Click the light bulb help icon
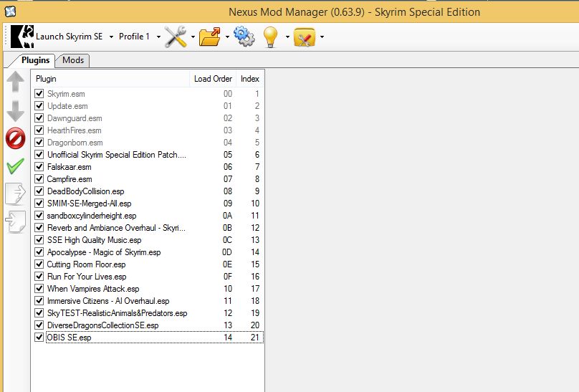The height and width of the screenshot is (392, 579). (x=270, y=37)
